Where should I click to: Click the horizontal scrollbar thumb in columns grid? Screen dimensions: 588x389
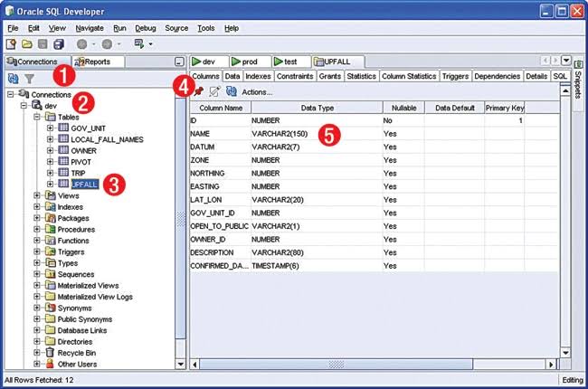click(336, 365)
